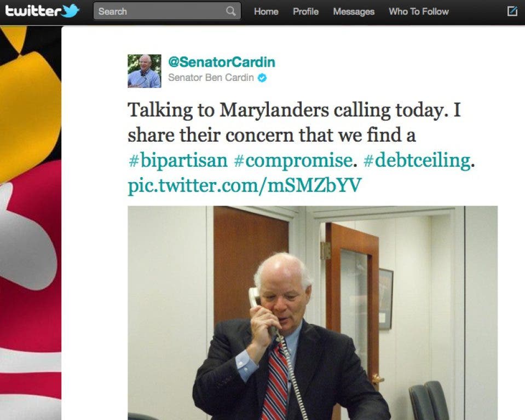
Task: Click Senator Cardin's profile avatar
Action: click(145, 71)
